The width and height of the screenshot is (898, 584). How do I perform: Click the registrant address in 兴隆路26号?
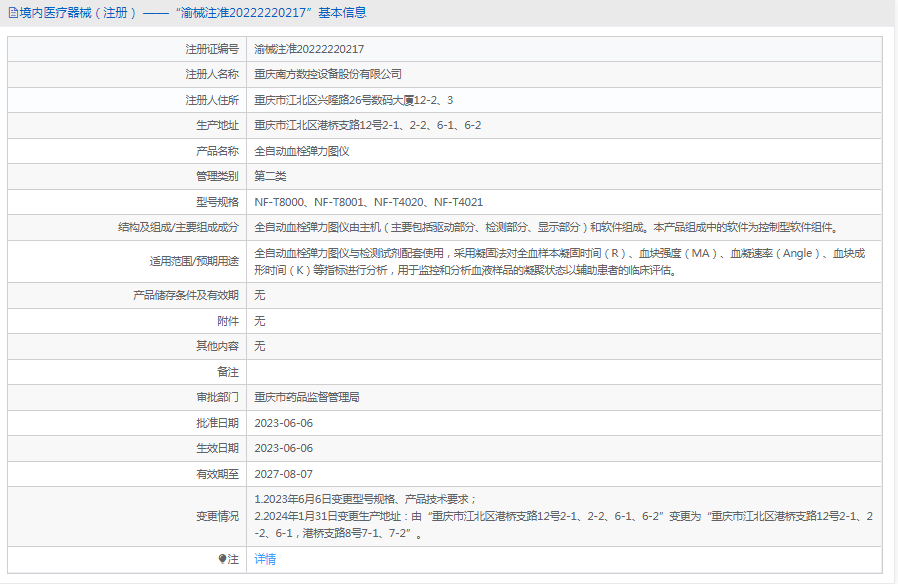pyautogui.click(x=353, y=100)
